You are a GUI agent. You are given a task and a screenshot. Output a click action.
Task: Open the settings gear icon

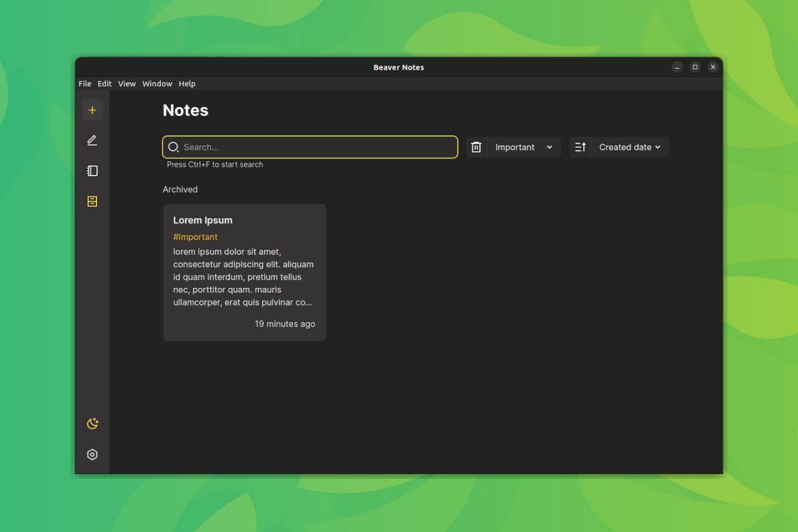tap(92, 454)
